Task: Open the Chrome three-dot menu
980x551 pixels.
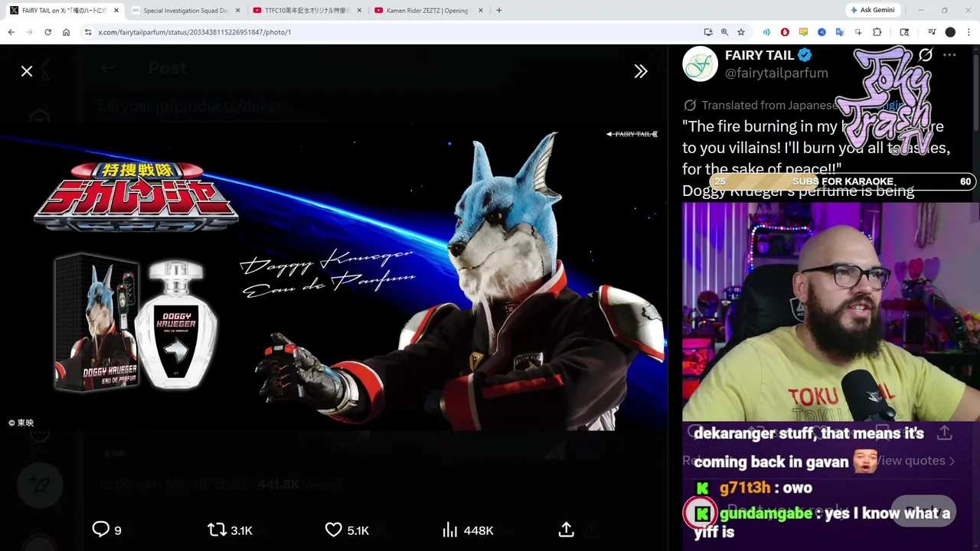Action: pos(969,32)
